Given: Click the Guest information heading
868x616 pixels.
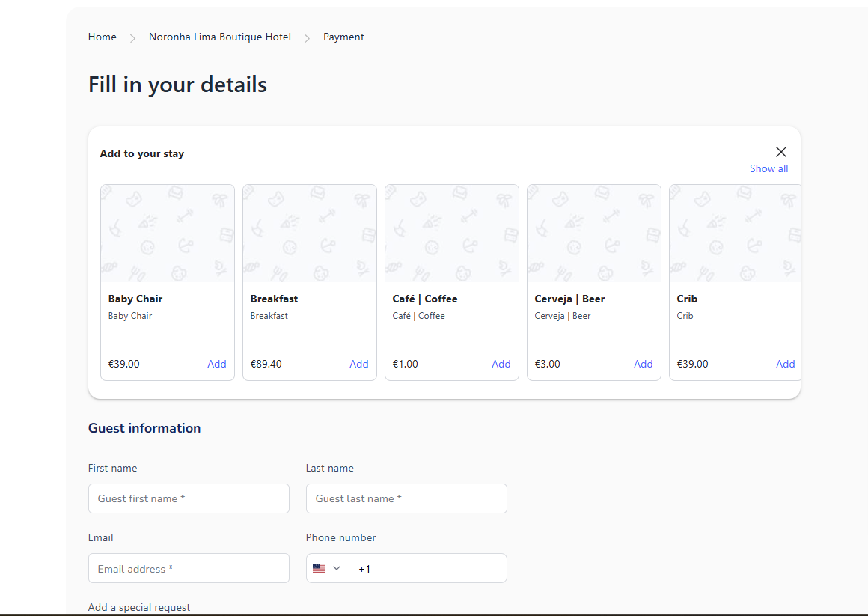Looking at the screenshot, I should pyautogui.click(x=144, y=428).
